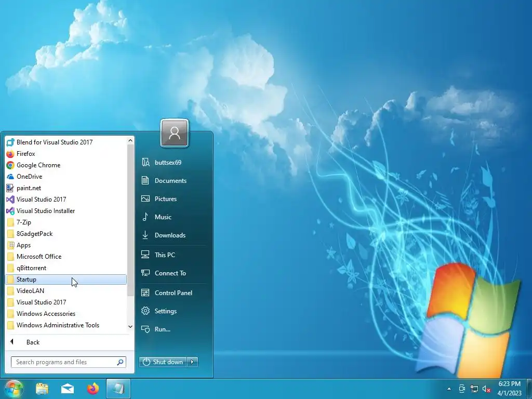Click the muted volume tray icon
The height and width of the screenshot is (399, 532).
(486, 389)
